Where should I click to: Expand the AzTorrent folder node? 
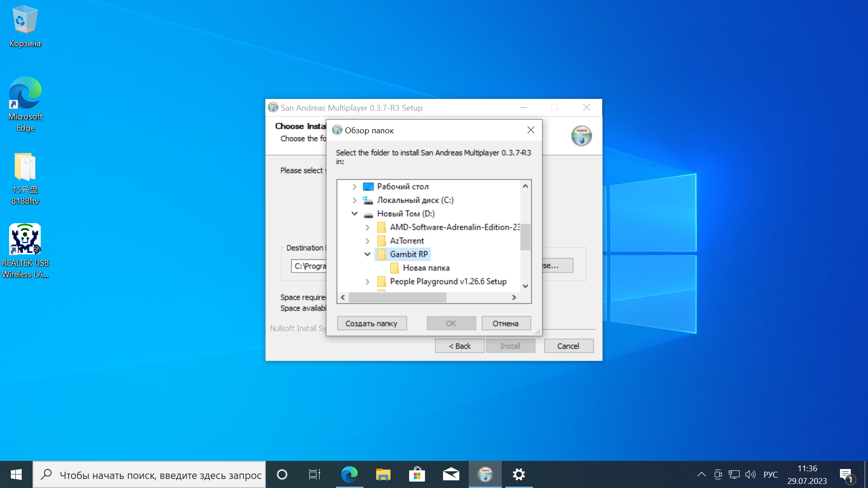click(x=368, y=241)
